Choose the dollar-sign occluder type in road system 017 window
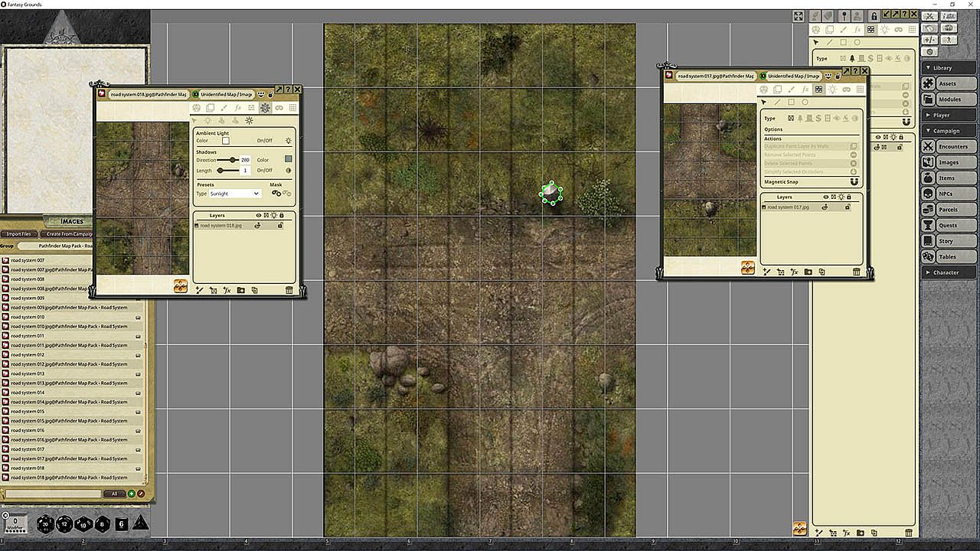Image resolution: width=980 pixels, height=551 pixels. tap(818, 119)
